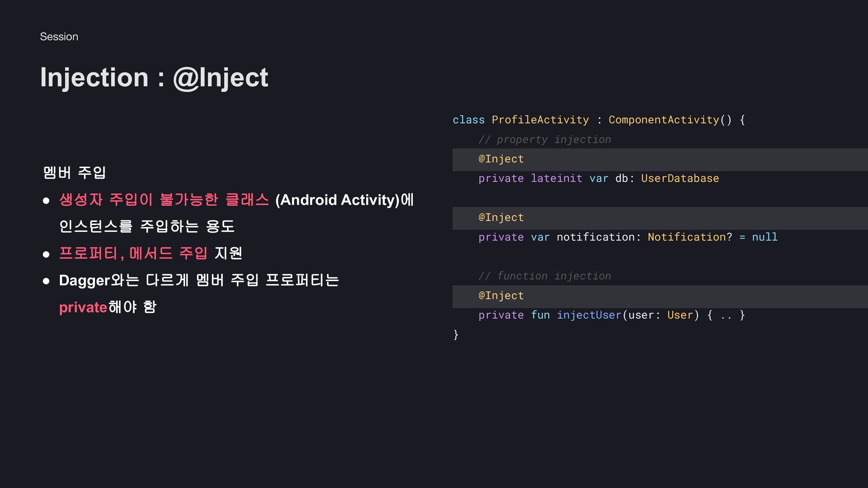868x488 pixels.
Task: Click the red 생성자 주입이 불가능한 클래스 text
Action: coord(164,200)
